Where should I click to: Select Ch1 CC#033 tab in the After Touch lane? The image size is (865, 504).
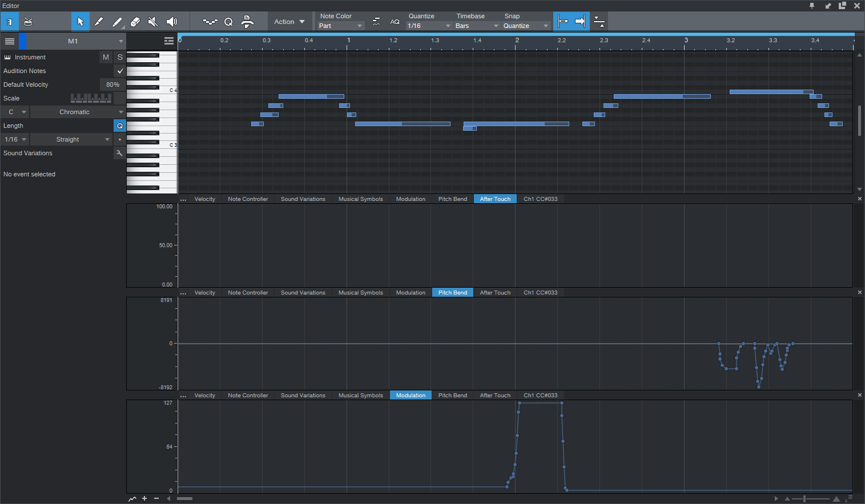[541, 199]
